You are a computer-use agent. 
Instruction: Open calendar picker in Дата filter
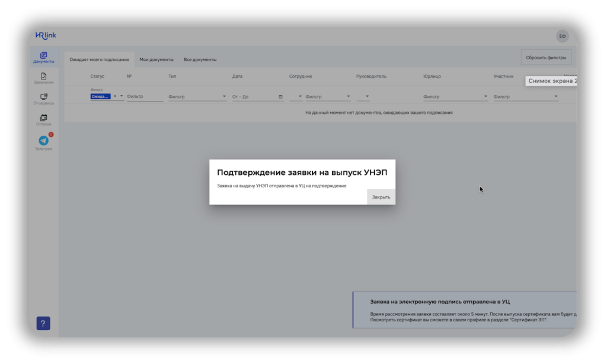pos(280,96)
